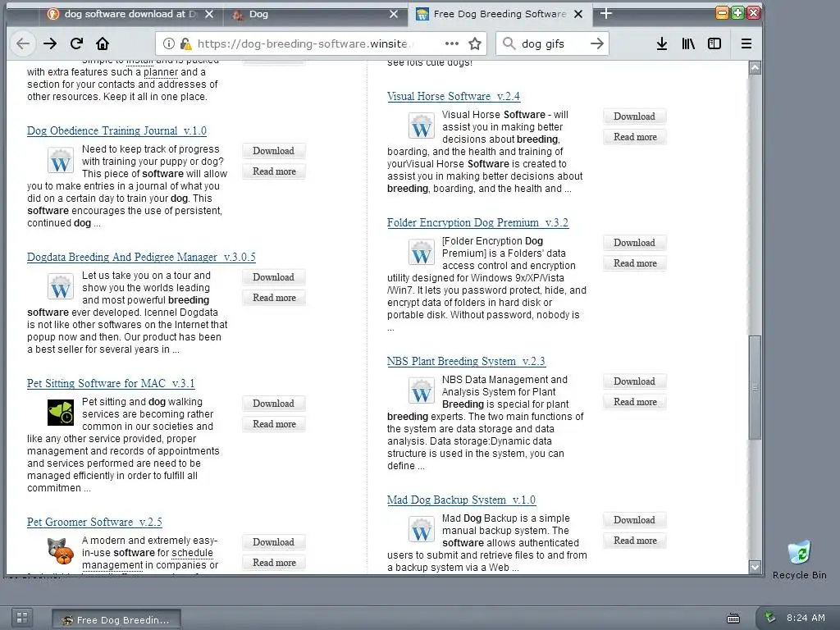Open the library bookmarks icon
Viewport: 840px width, 630px height.
click(x=688, y=43)
